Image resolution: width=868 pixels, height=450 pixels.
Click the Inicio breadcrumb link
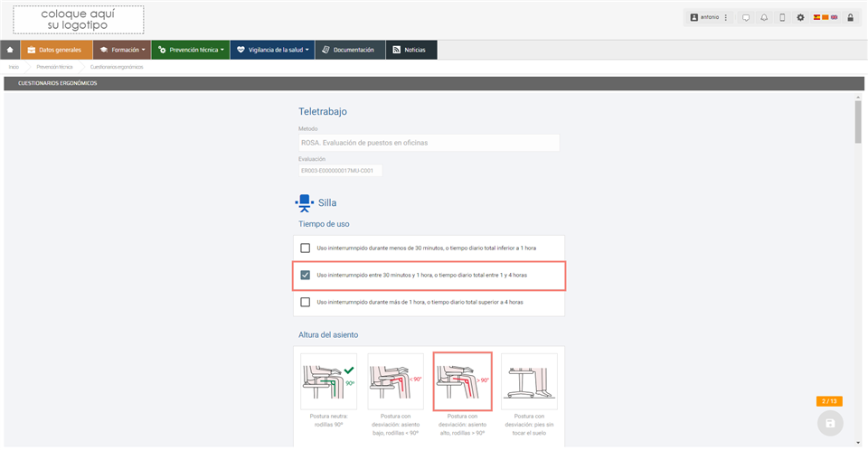tap(14, 67)
